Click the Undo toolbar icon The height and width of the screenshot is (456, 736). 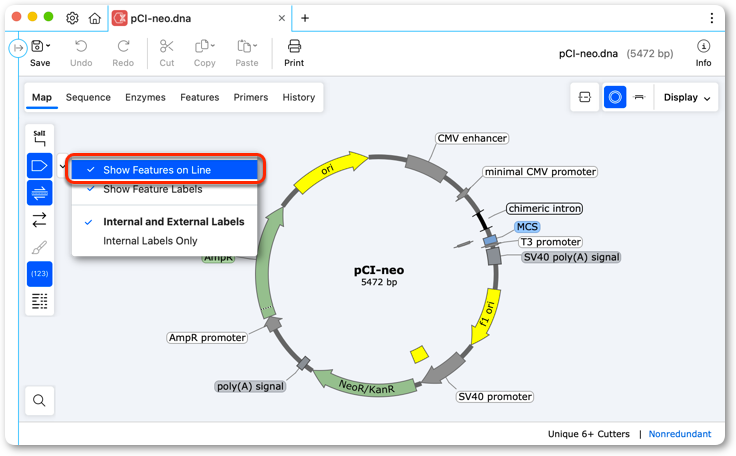[81, 46]
